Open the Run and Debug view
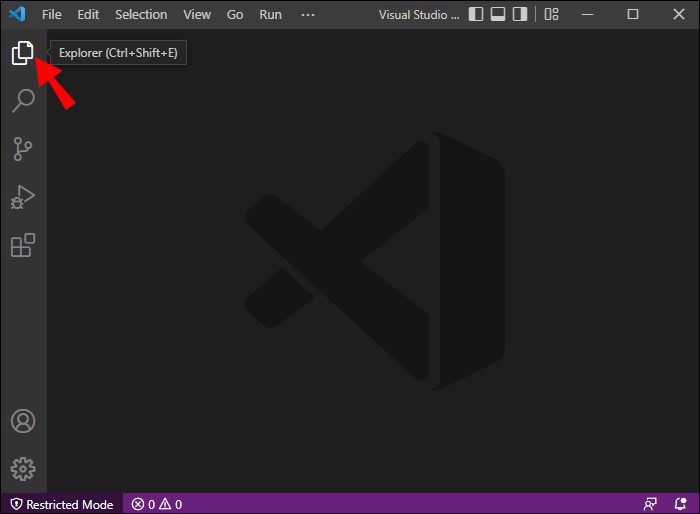Screen dimensions: 700x514 point(23,197)
